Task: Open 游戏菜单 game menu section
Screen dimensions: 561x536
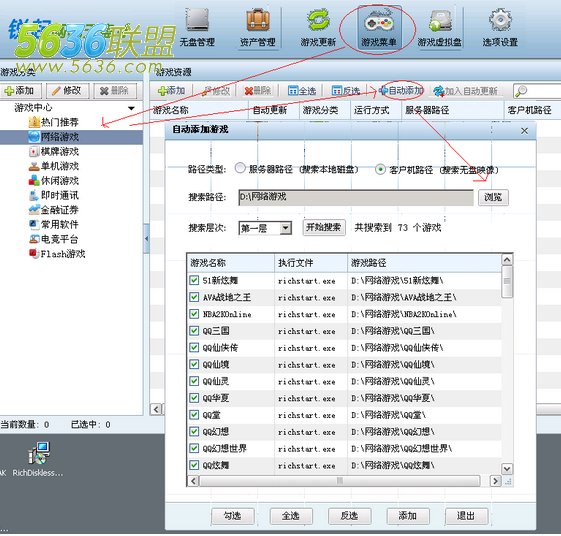Action: (379, 29)
